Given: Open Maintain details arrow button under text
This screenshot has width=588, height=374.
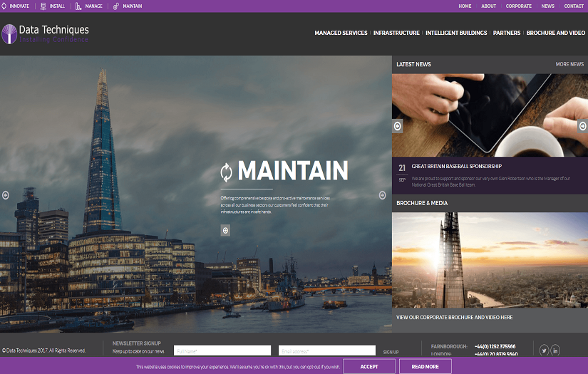Looking at the screenshot, I should point(225,231).
